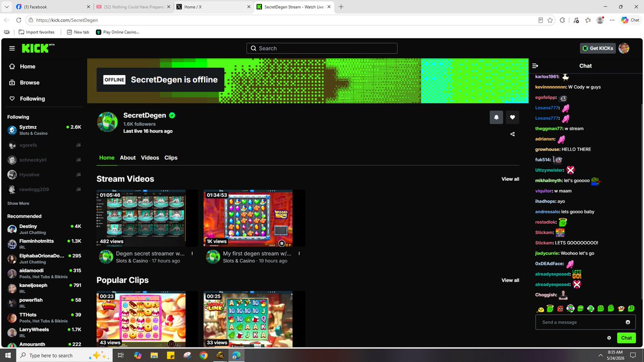Click Import favorites bookmark
Image resolution: width=644 pixels, height=362 pixels.
click(x=36, y=32)
